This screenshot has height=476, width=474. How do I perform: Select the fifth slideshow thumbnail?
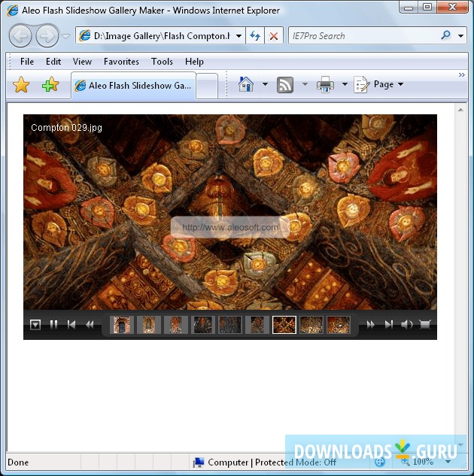pyautogui.click(x=230, y=325)
